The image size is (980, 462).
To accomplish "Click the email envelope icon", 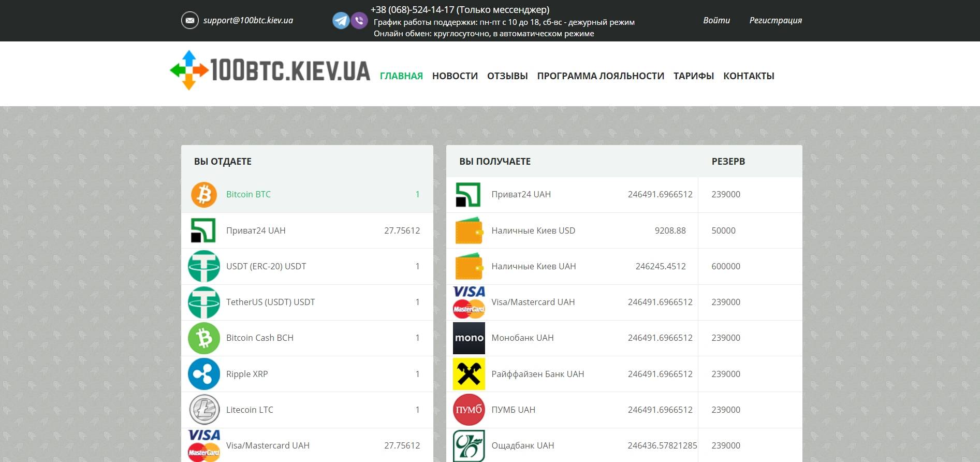I will tap(190, 20).
